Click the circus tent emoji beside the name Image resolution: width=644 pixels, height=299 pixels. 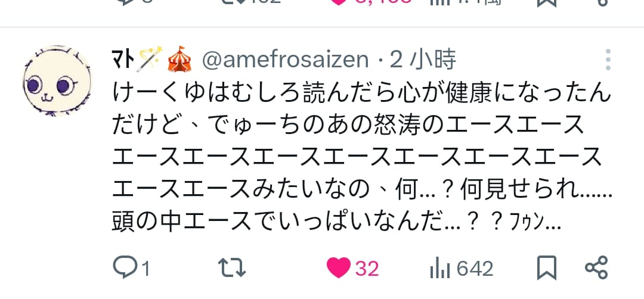pos(179,60)
